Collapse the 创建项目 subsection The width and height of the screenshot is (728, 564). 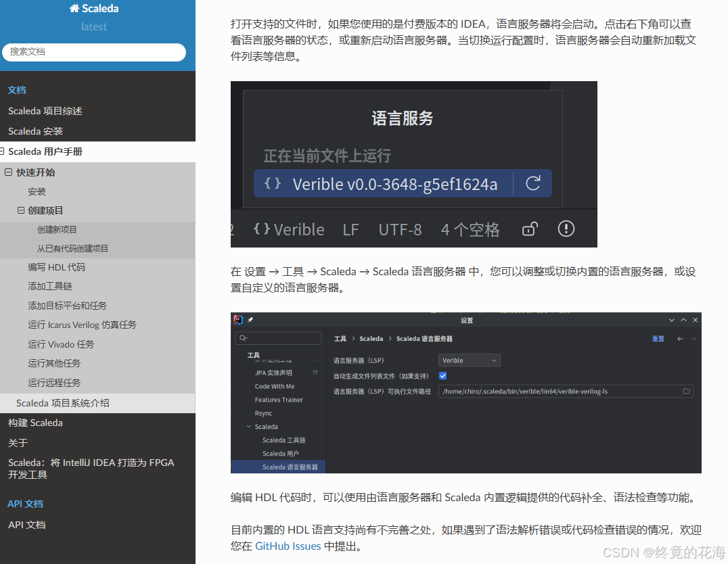click(21, 210)
